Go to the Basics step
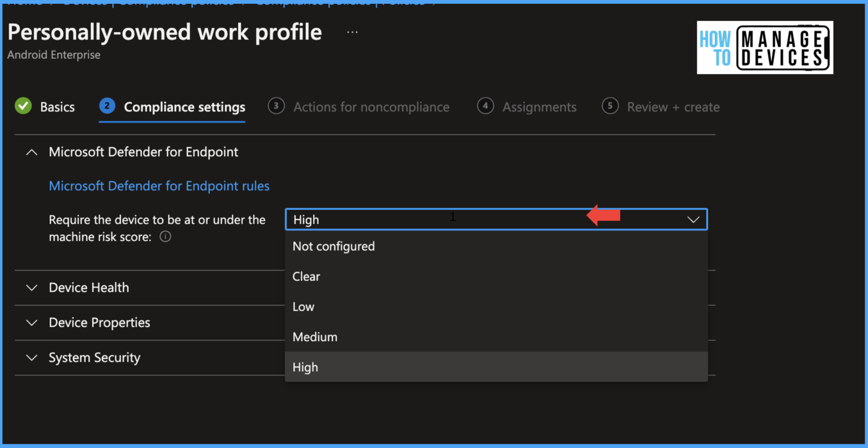The image size is (868, 448). pyautogui.click(x=45, y=106)
